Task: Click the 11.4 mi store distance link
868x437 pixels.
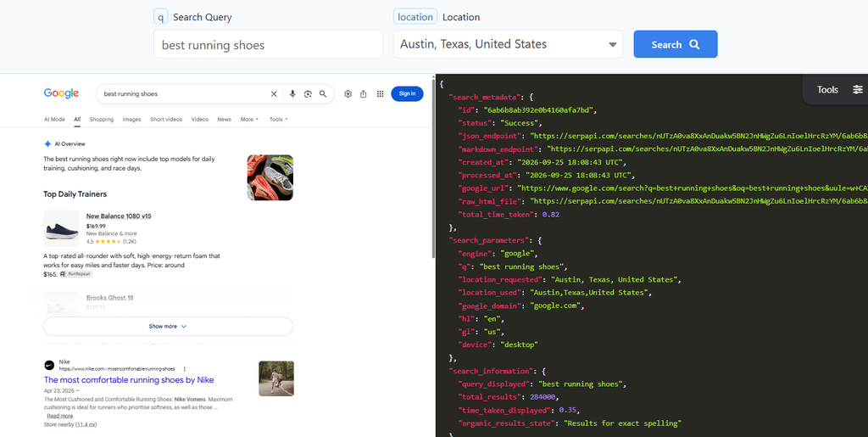Action: pos(86,424)
